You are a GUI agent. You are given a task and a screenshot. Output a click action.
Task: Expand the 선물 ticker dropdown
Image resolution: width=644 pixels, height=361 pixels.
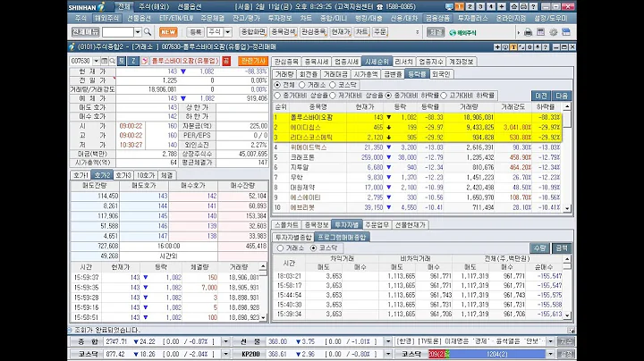coord(388,341)
